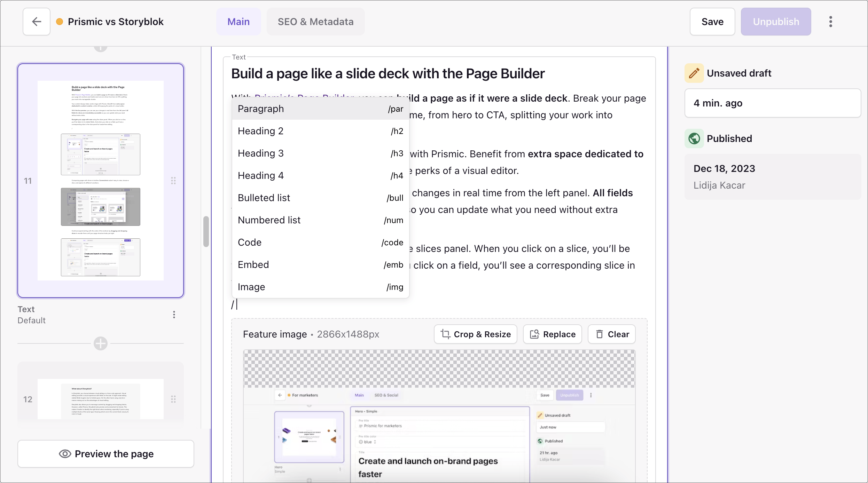Click the Published globe icon

[x=694, y=138]
